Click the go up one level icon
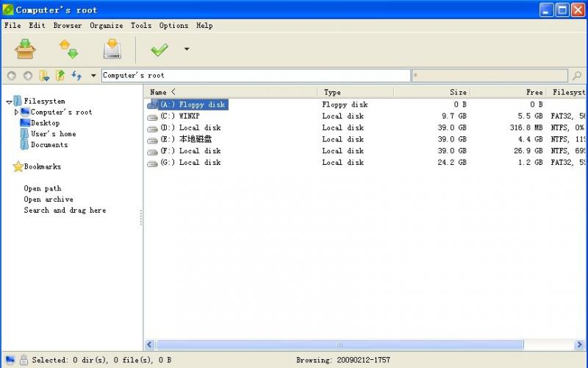The height and width of the screenshot is (368, 588). coord(60,75)
